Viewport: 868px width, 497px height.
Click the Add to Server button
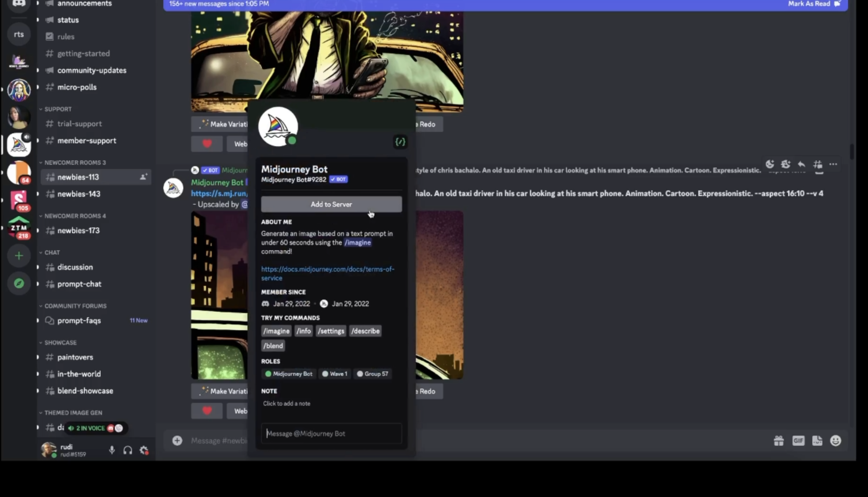pyautogui.click(x=331, y=204)
